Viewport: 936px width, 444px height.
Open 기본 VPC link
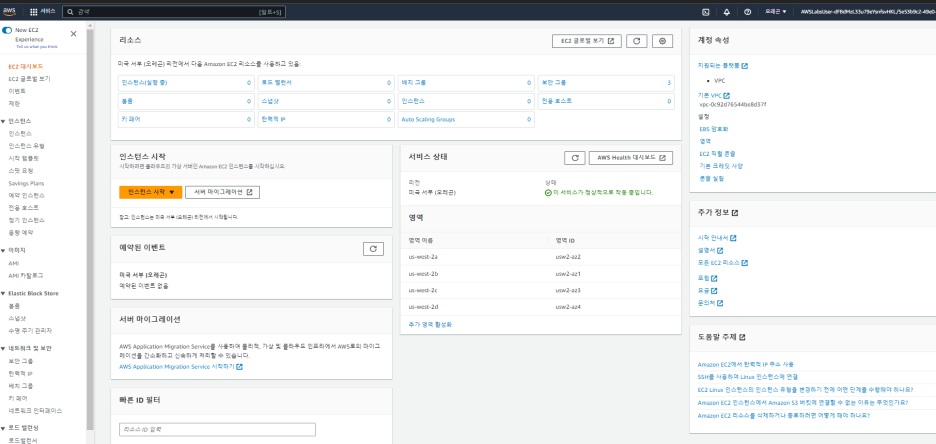pyautogui.click(x=714, y=95)
